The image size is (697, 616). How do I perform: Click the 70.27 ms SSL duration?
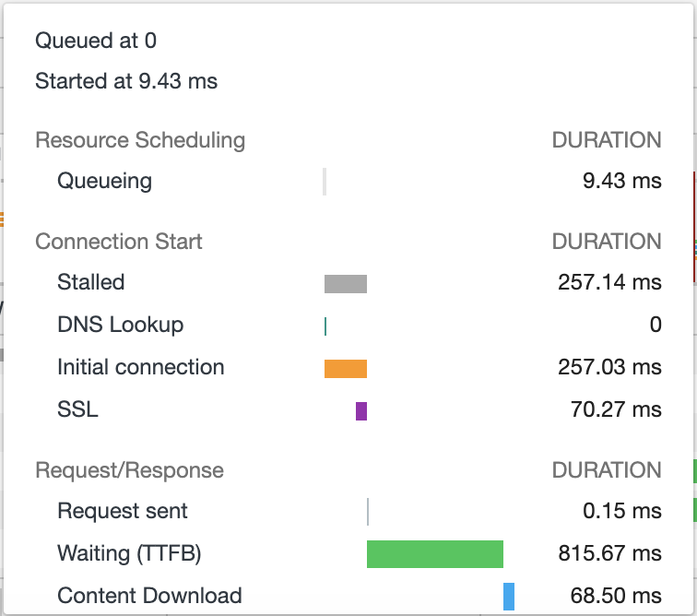616,409
